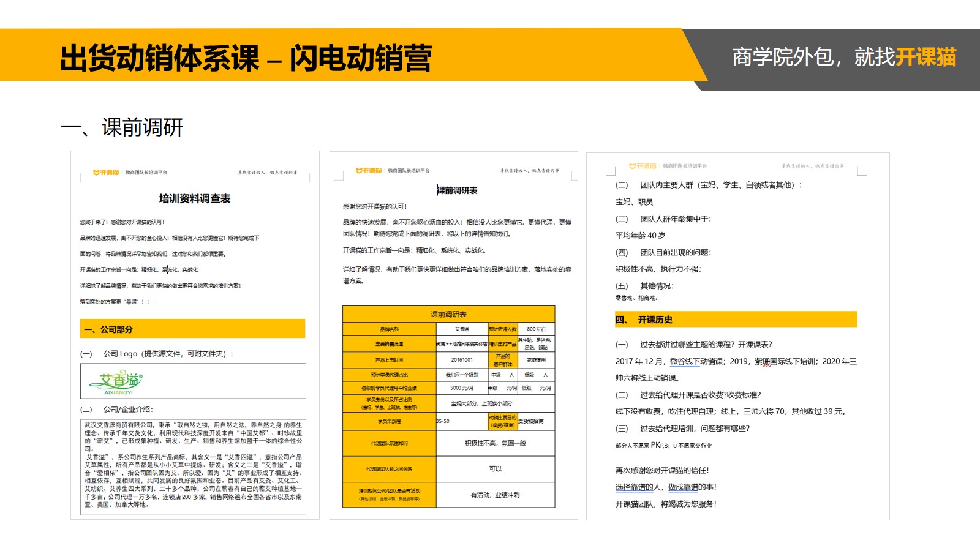Click the 可以 answer cell
The image size is (980, 551).
click(x=496, y=469)
